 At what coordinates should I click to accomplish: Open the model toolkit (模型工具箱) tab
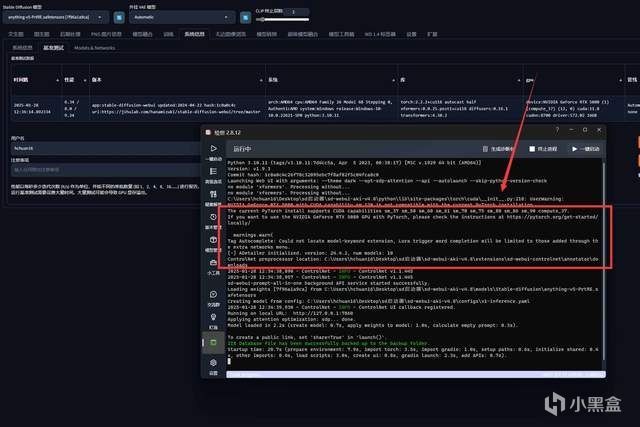pos(341,34)
